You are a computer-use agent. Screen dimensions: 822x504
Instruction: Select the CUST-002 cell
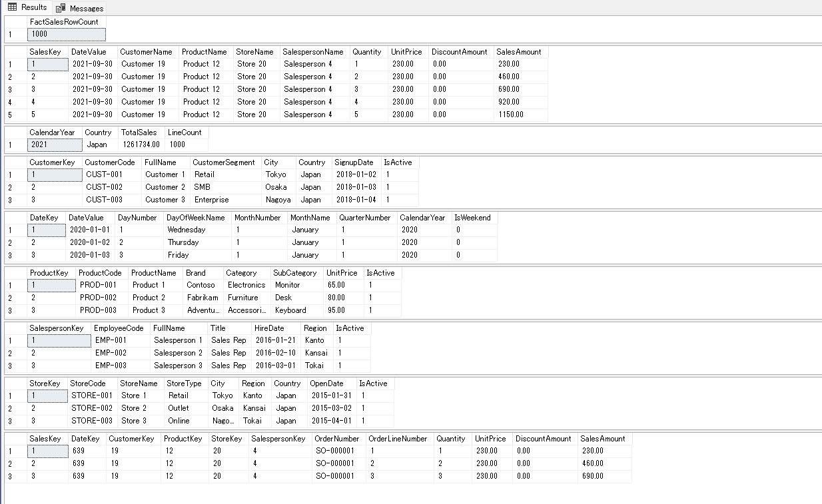(112, 187)
